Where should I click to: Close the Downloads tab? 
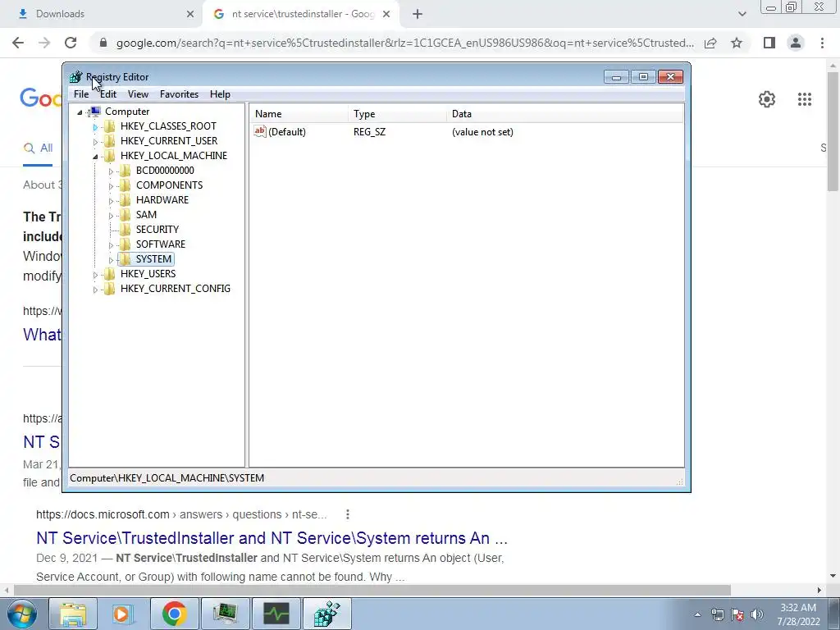pyautogui.click(x=190, y=15)
